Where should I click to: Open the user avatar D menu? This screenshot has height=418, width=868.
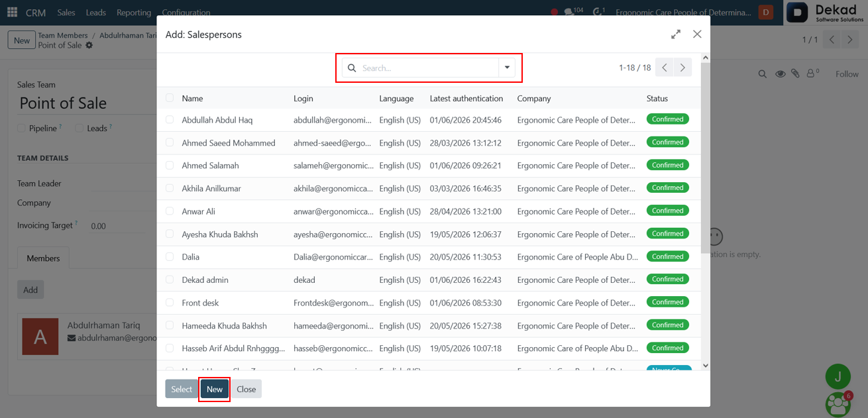[766, 12]
